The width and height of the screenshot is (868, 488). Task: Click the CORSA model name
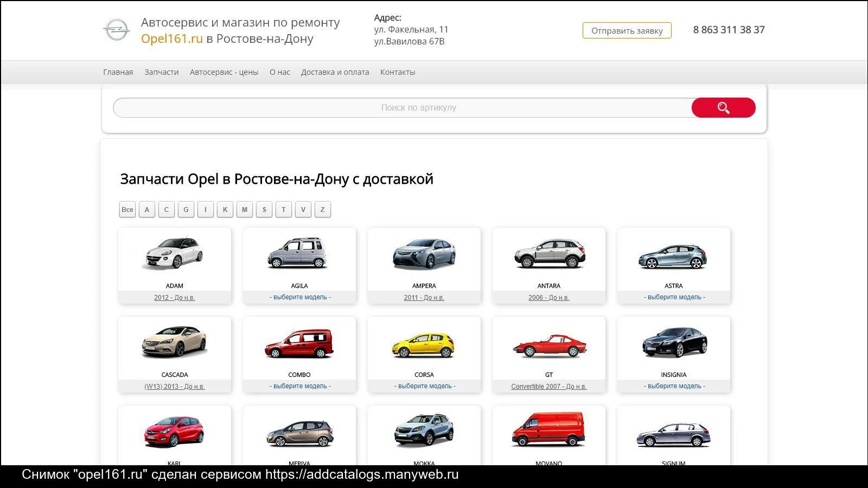(x=424, y=375)
